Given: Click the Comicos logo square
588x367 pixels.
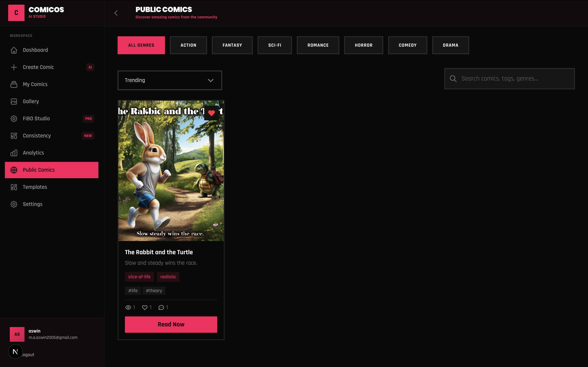Looking at the screenshot, I should 16,13.
